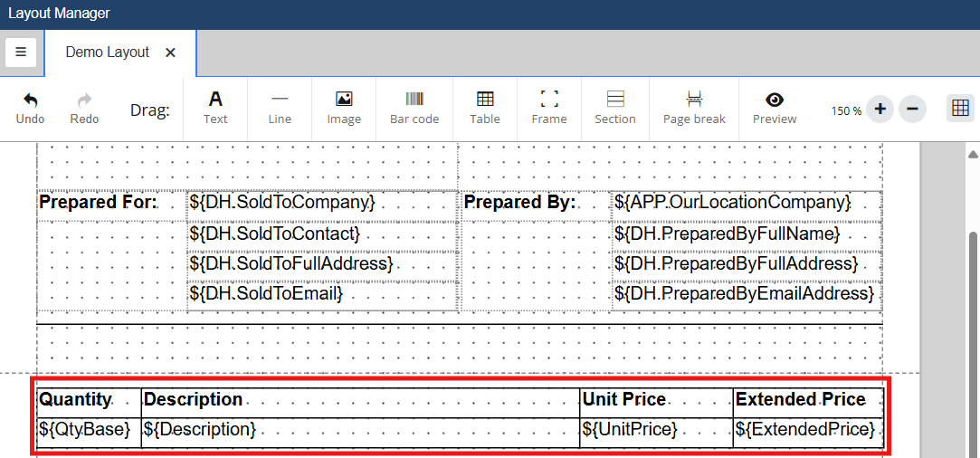
Task: Click the Undo arrow icon
Action: 30,100
